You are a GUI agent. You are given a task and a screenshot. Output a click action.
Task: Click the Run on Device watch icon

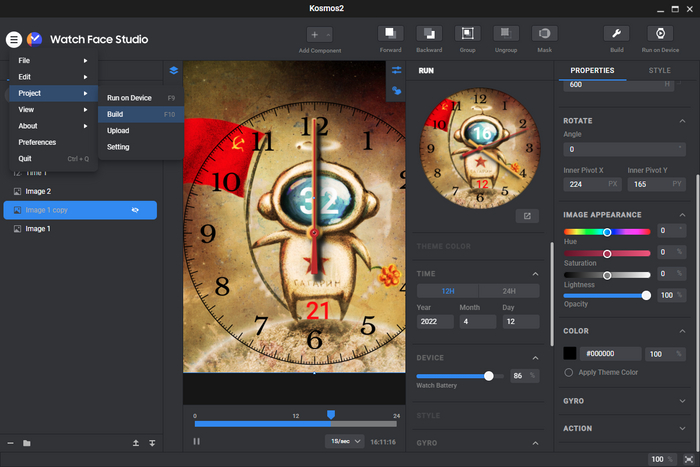659,34
